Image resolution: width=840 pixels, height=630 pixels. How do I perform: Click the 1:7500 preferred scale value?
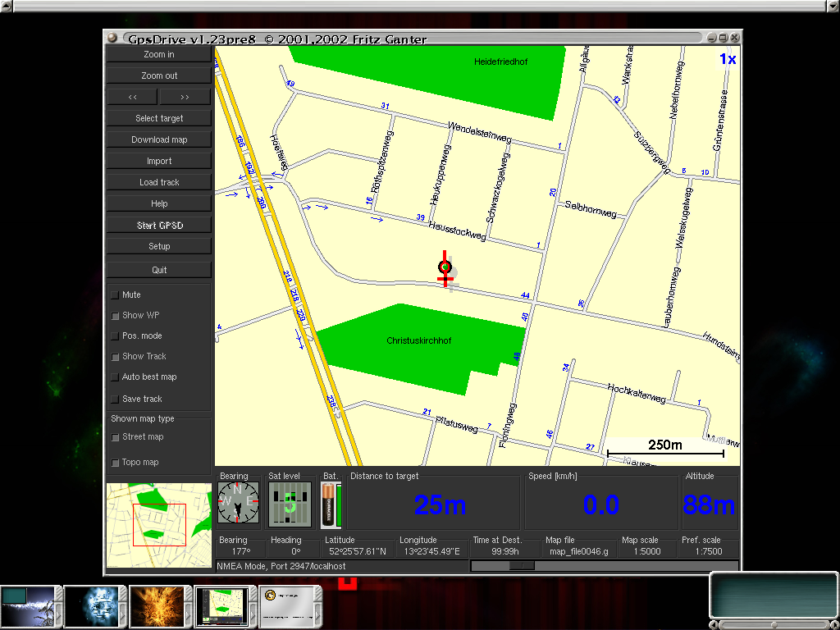click(x=709, y=551)
